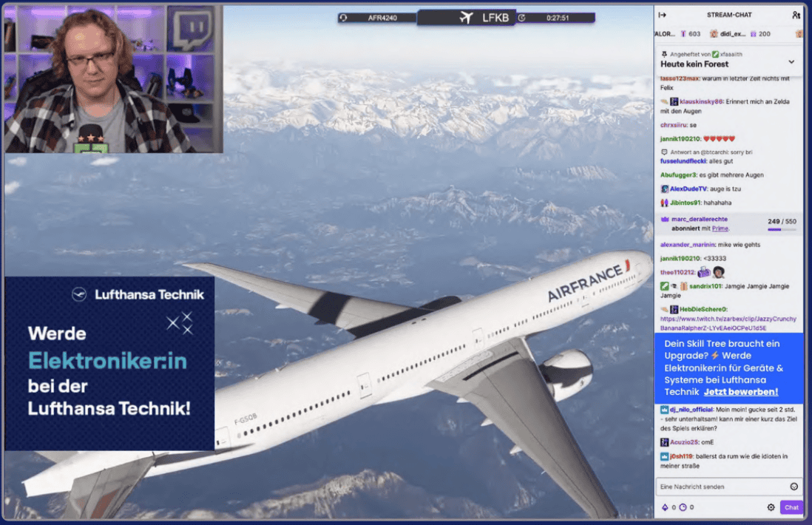Screen dimensions: 812x525
Task: Click the badge icon beside Jibintos91
Action: click(x=664, y=203)
